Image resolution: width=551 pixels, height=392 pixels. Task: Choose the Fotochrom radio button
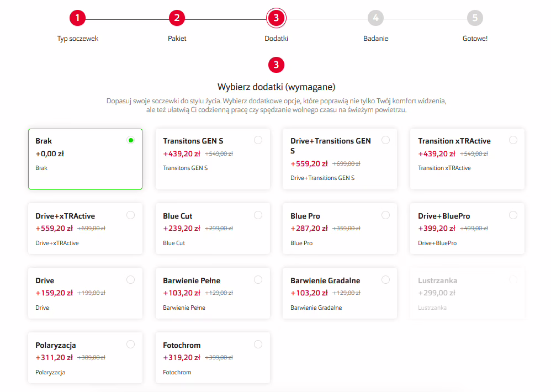tap(258, 345)
